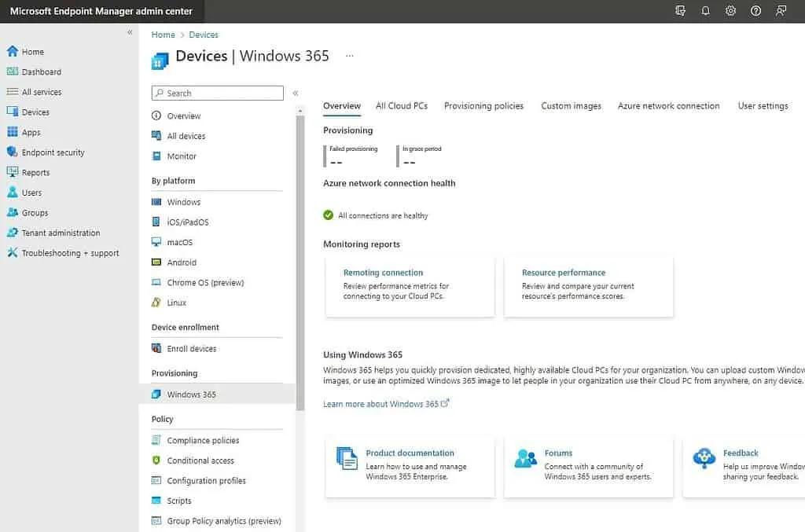Click the Search box above Overview
805x532 pixels.
point(217,93)
